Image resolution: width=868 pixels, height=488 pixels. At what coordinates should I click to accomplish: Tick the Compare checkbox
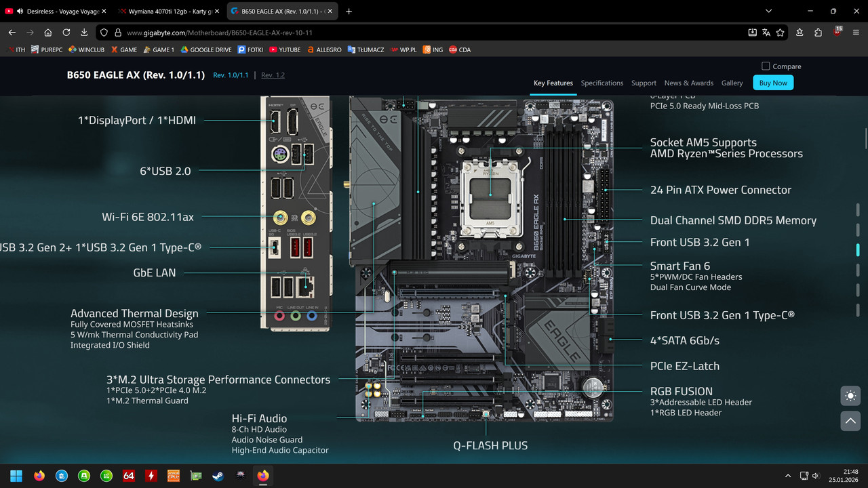[766, 66]
